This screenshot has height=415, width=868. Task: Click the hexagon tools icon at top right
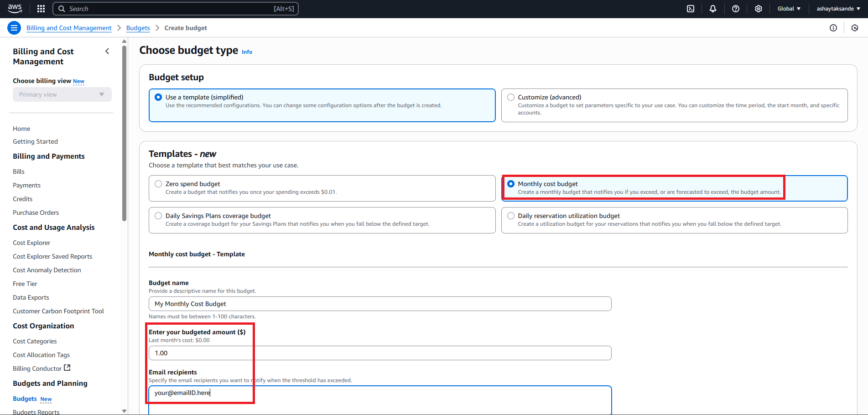coord(855,28)
